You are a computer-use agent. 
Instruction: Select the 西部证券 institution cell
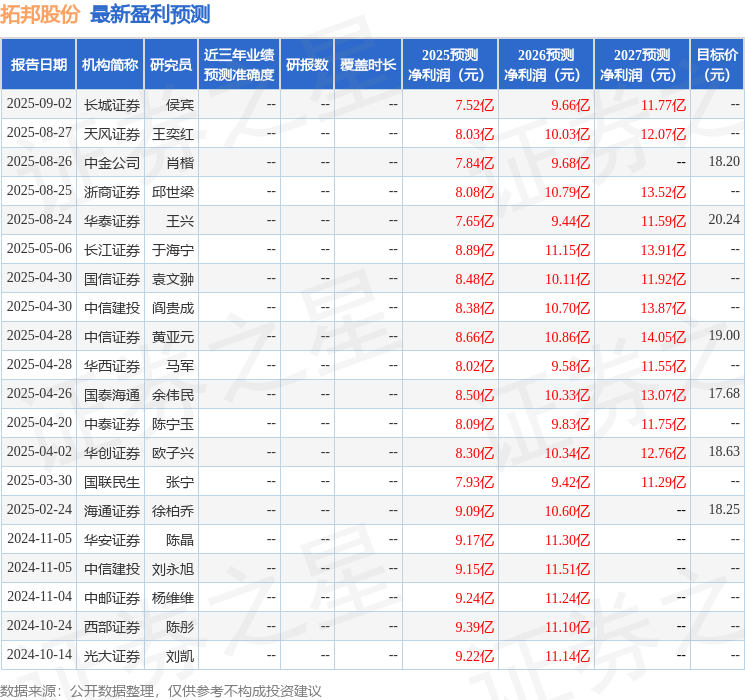pyautogui.click(x=112, y=627)
